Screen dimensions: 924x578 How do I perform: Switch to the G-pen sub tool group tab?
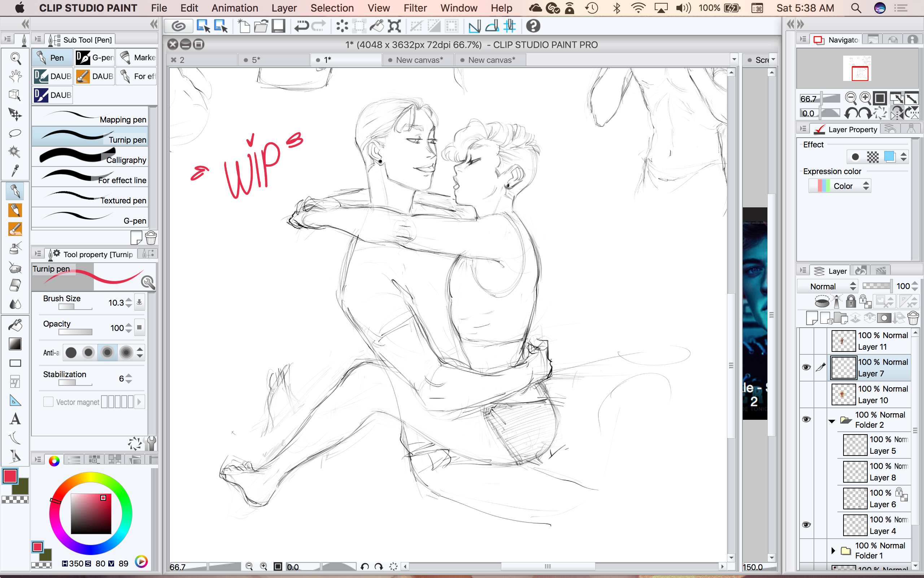tap(94, 58)
